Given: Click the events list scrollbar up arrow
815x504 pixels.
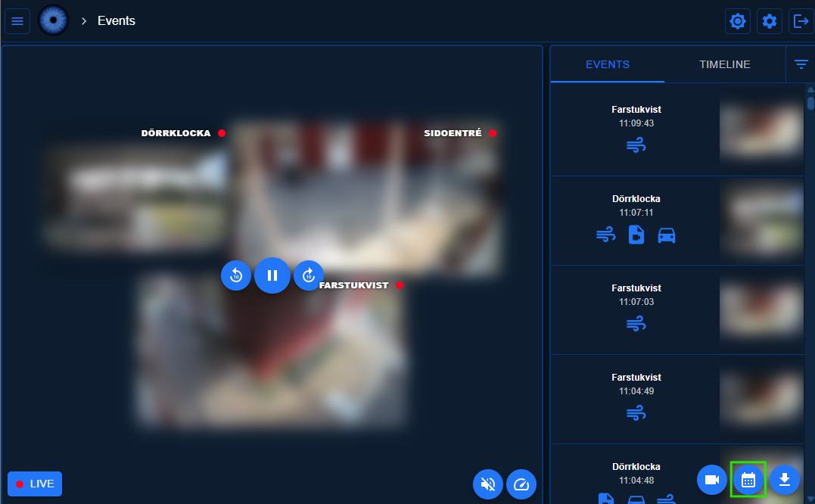Looking at the screenshot, I should pos(810,90).
